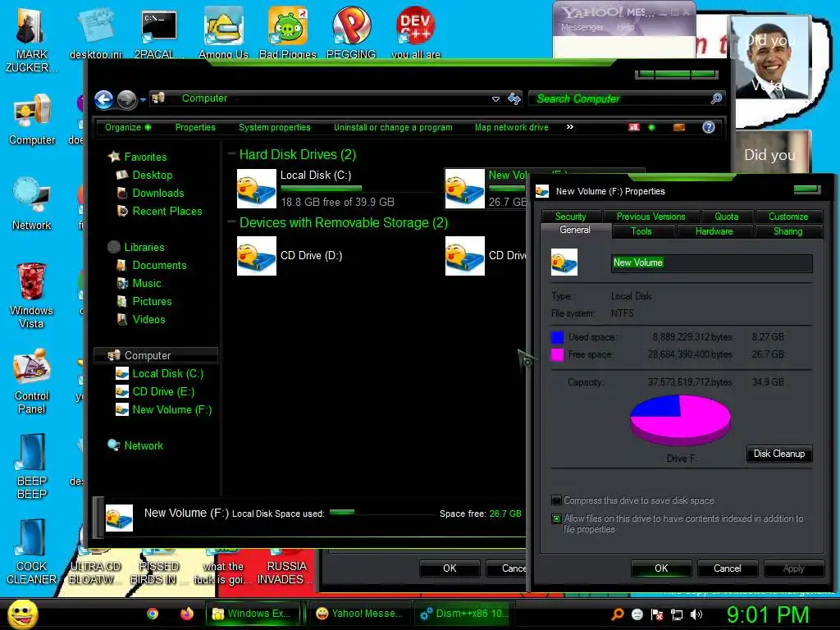The image size is (840, 630).
Task: Collapse Devices with Removable Storage group
Action: pos(231,221)
